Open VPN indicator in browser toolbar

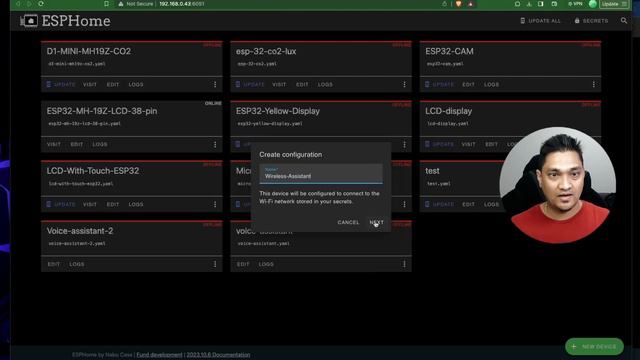[x=575, y=4]
